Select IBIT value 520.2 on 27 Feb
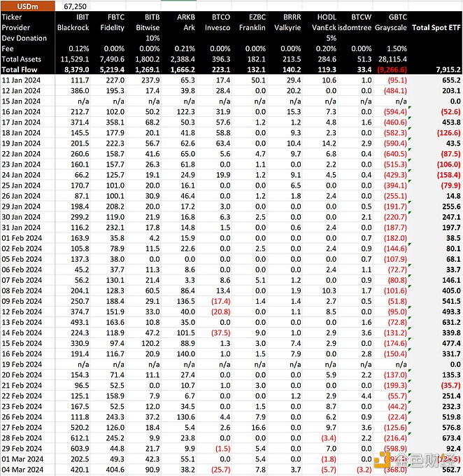 (80, 428)
